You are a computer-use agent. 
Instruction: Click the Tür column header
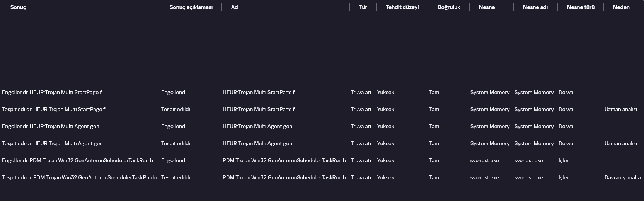pyautogui.click(x=363, y=7)
